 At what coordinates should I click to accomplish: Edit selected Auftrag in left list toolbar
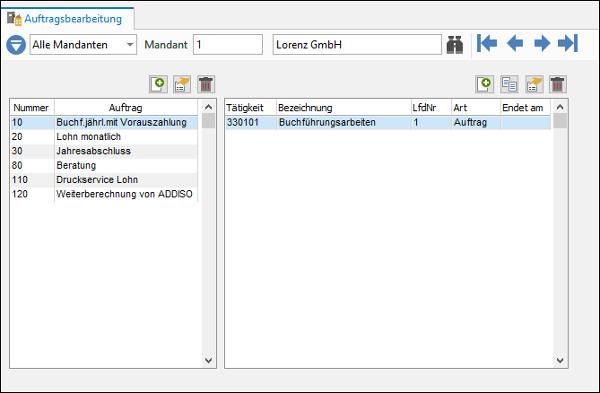click(182, 84)
